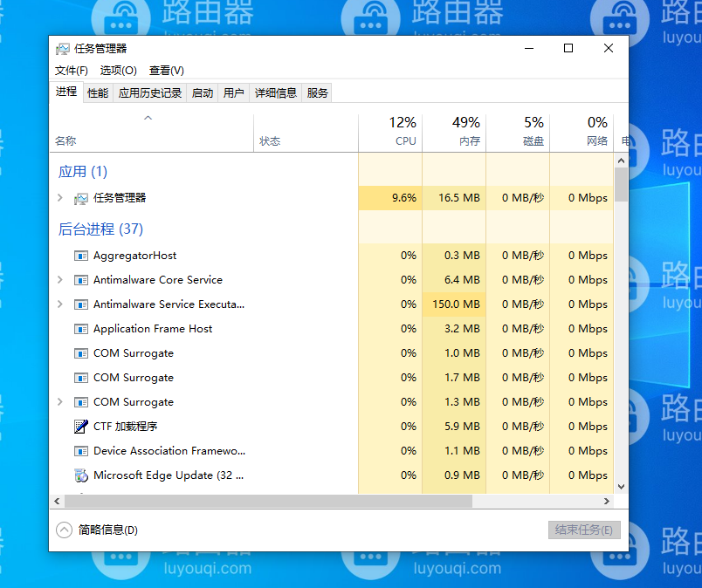Expand Antimalware Service Executable process

tap(60, 304)
